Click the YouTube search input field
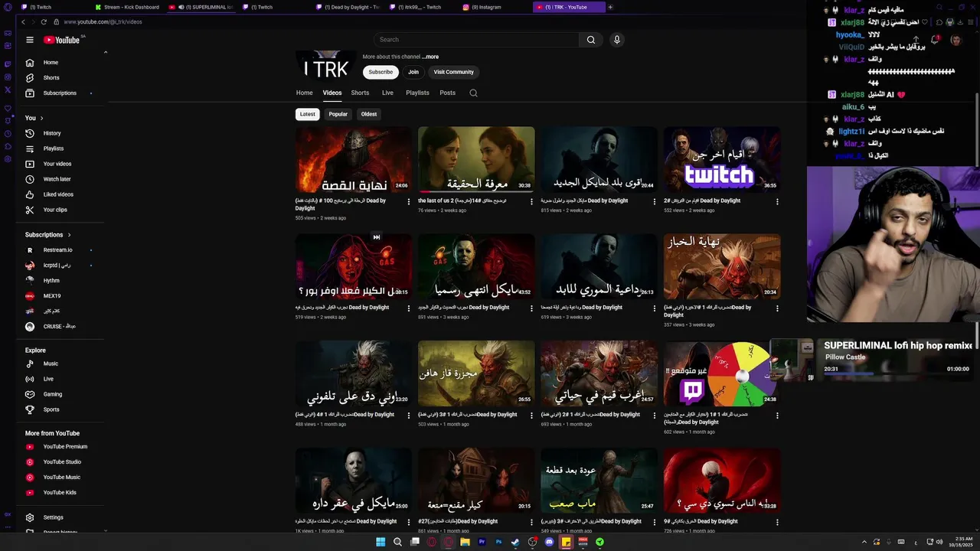Screen dimensions: 980x551 coord(476,40)
